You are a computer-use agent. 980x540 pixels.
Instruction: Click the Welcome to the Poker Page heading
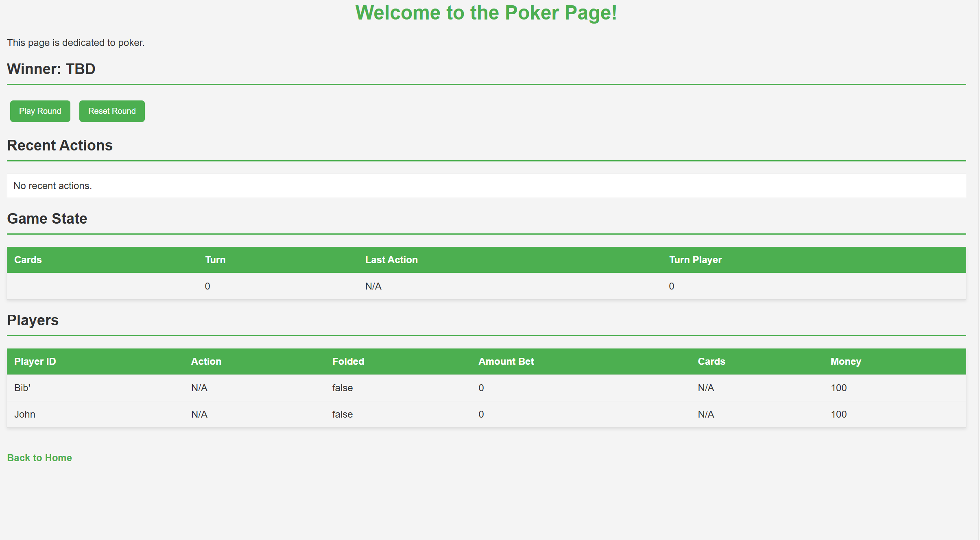[486, 13]
